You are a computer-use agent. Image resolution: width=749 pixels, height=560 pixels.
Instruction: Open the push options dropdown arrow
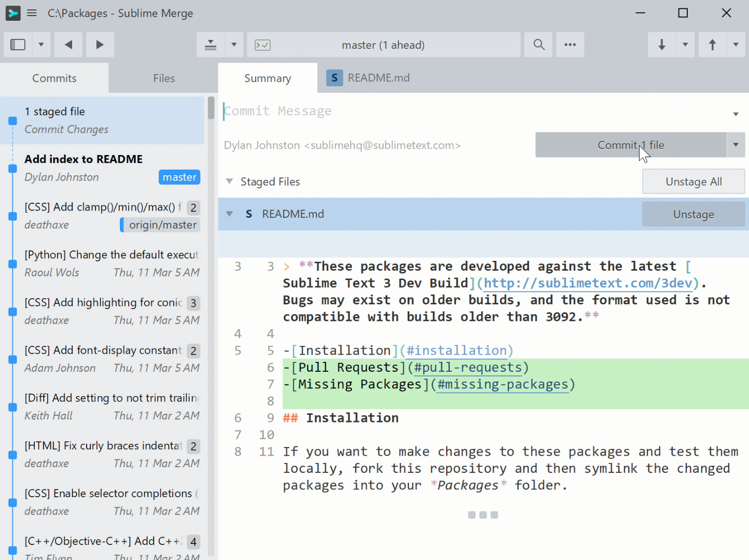coord(736,45)
